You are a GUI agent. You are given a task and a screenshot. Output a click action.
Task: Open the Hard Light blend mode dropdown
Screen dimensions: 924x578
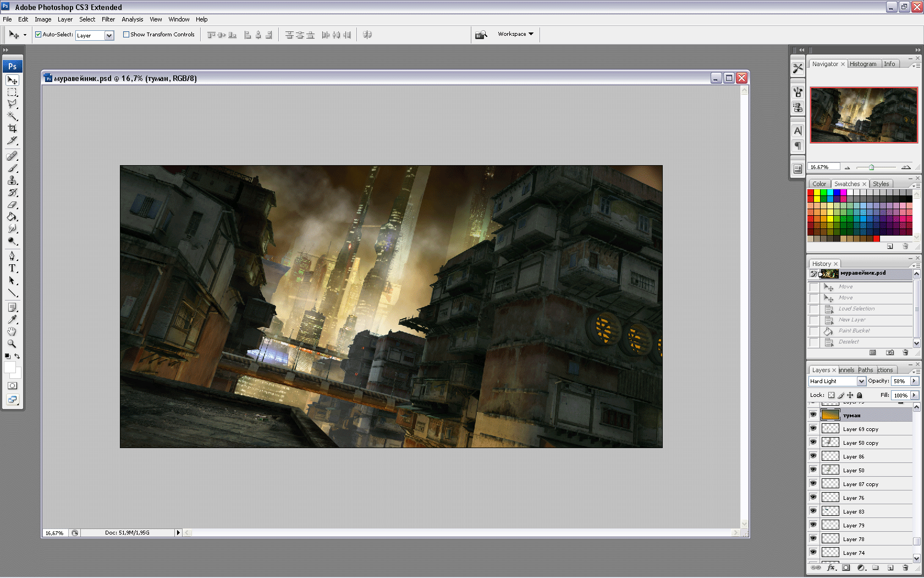861,381
